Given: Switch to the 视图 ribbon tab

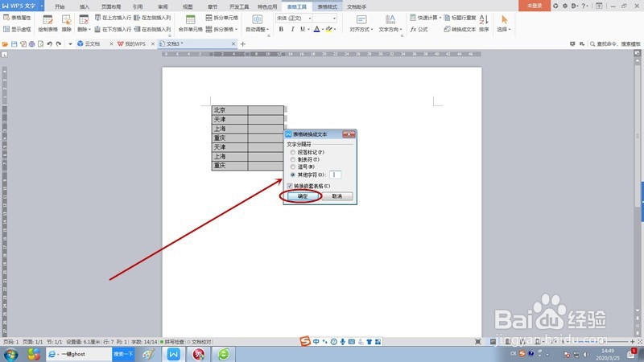Looking at the screenshot, I should (x=188, y=6).
